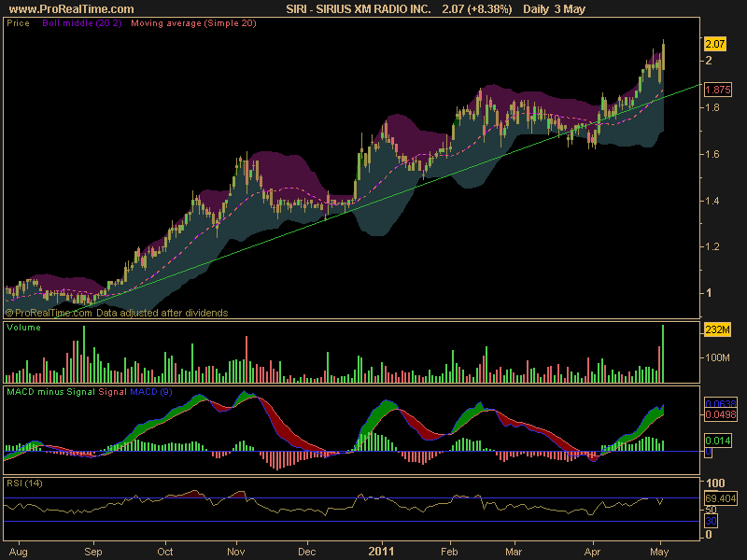Screen dimensions: 747x560
Task: Click the May label on time axis
Action: 659,552
